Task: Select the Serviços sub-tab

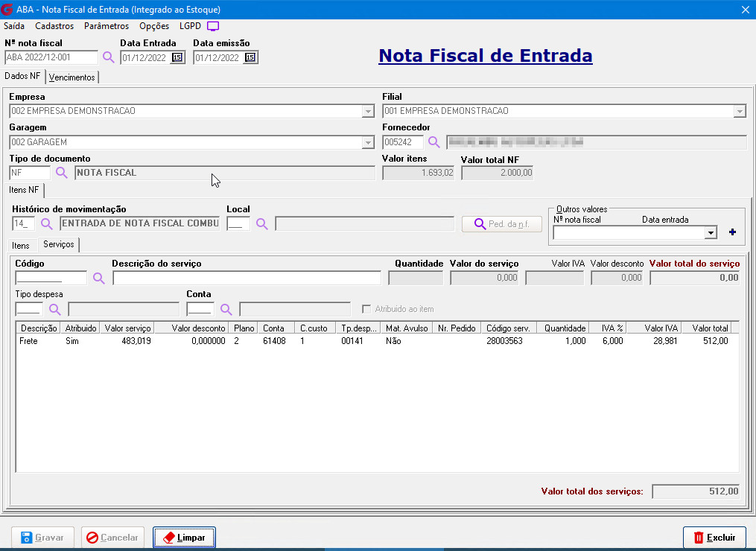Action: tap(59, 244)
